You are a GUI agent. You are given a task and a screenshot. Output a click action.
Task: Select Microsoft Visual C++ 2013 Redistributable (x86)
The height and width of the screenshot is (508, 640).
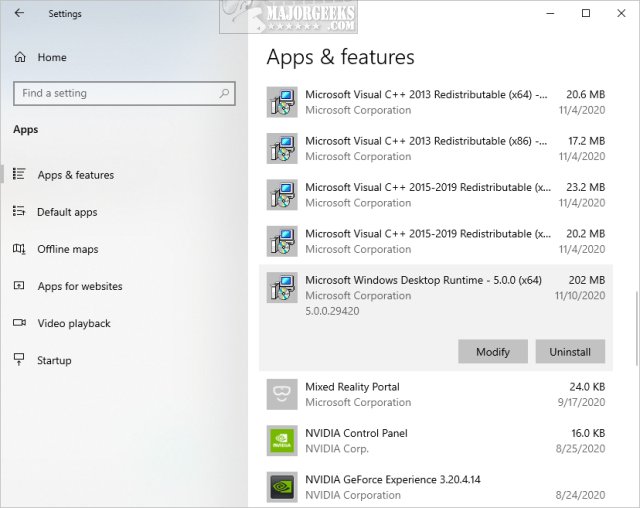436,149
